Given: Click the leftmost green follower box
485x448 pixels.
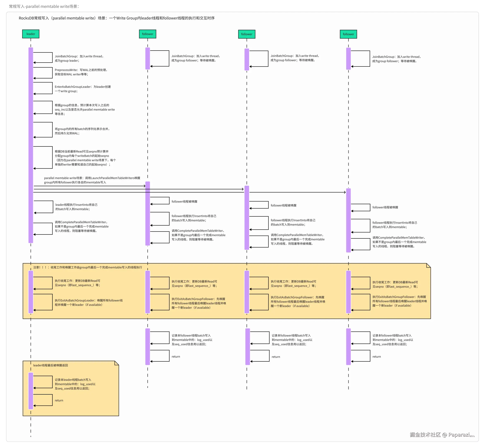Looking at the screenshot, I should (148, 34).
